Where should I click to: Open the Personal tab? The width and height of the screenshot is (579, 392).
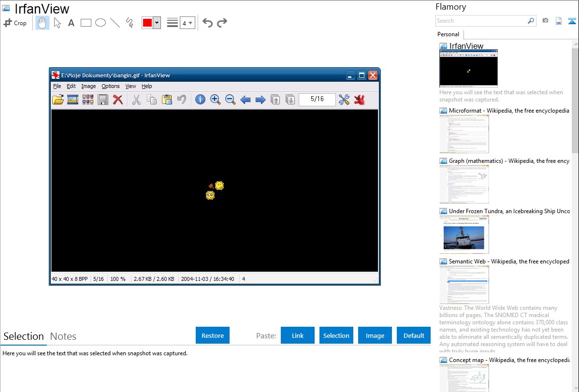point(448,34)
